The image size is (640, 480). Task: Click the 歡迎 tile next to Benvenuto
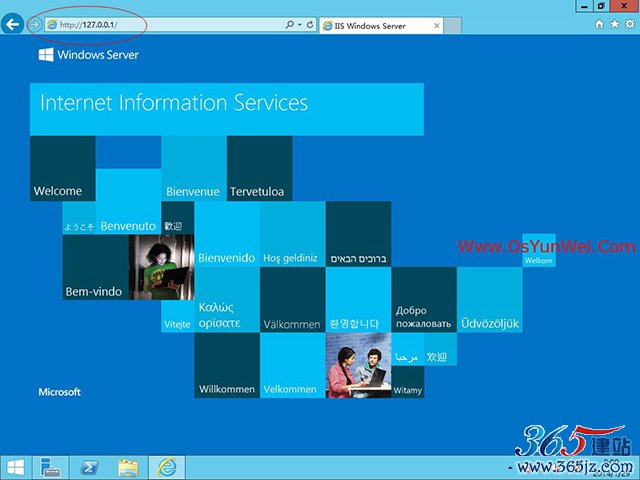[178, 218]
